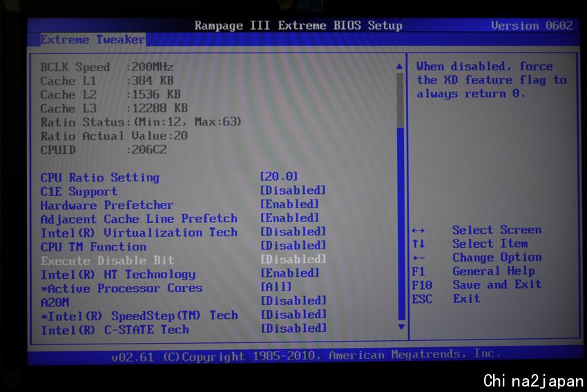Toggle A20M [Disabled] value

[293, 300]
